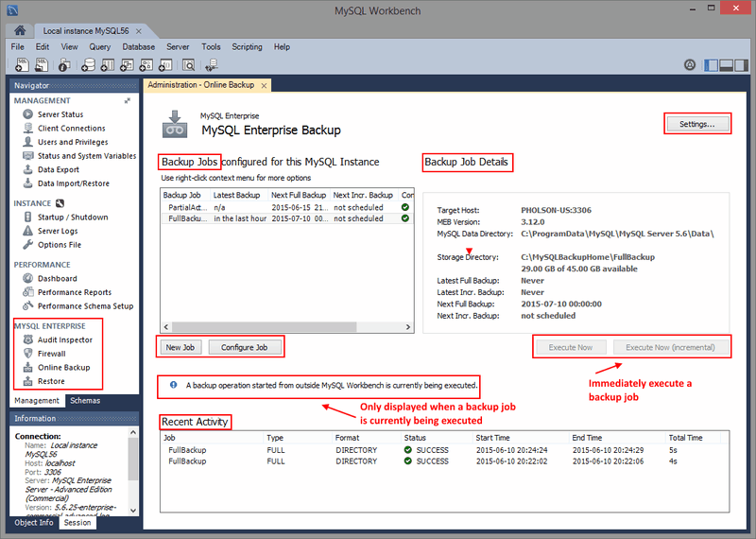The image size is (756, 539).
Task: Click left arrow of backup jobs scrollbar
Action: coord(166,326)
